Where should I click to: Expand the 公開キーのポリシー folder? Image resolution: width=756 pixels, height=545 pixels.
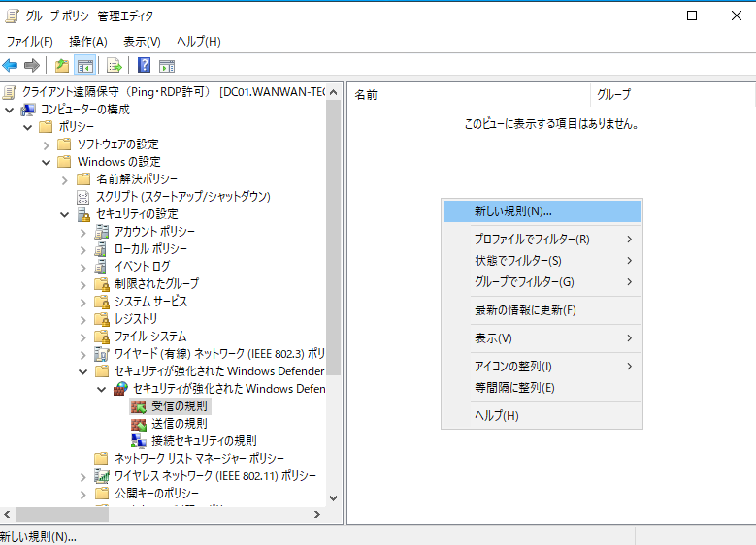pyautogui.click(x=82, y=495)
